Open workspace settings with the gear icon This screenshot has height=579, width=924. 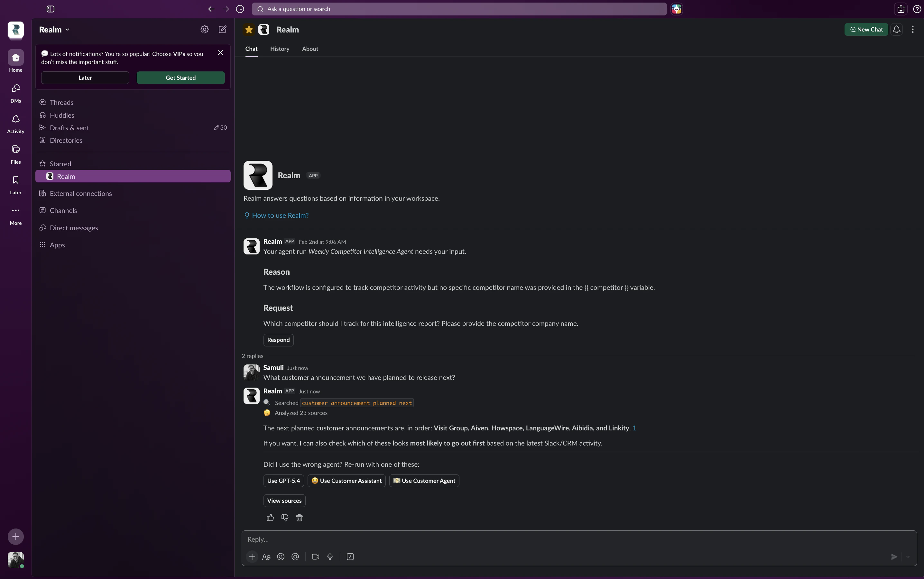[x=204, y=29]
